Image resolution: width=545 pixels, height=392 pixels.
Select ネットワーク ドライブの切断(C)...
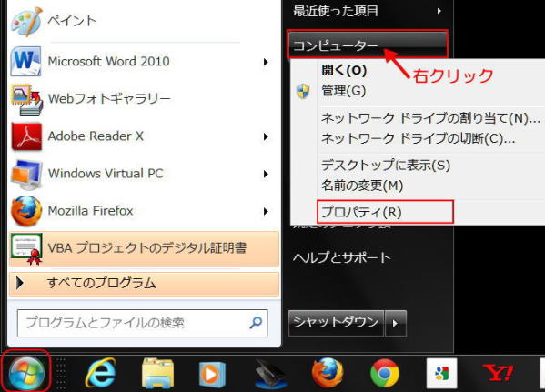[418, 138]
